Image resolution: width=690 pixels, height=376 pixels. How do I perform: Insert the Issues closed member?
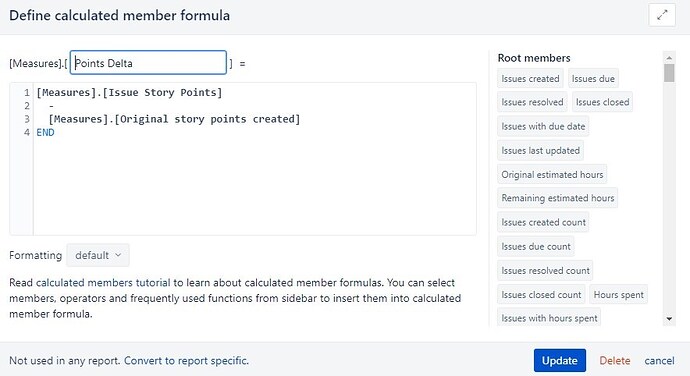coord(602,102)
